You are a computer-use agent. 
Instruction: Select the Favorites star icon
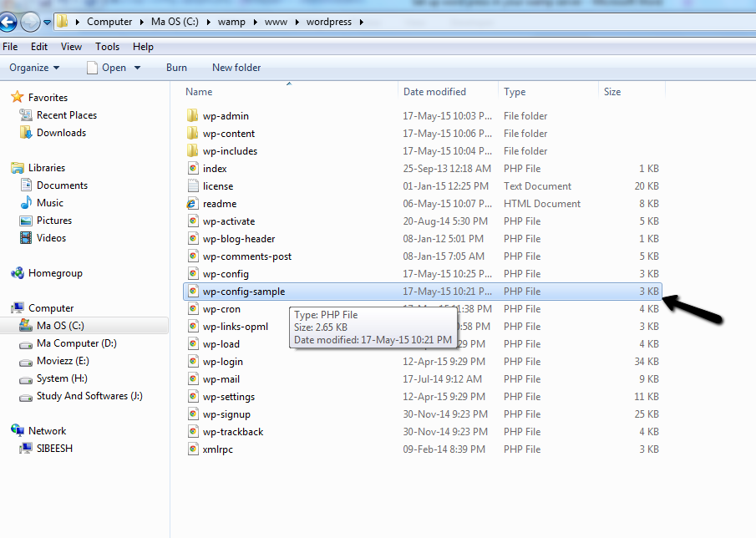coord(18,97)
